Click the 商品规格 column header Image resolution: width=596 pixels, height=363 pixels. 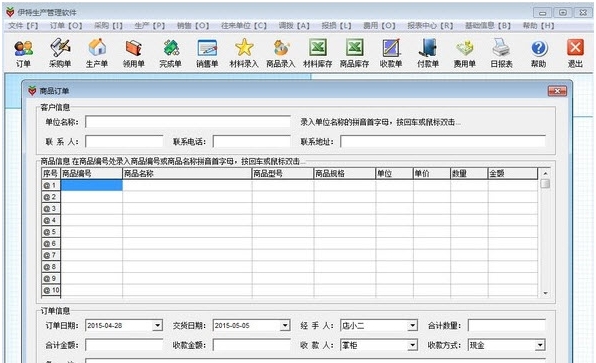tap(345, 174)
